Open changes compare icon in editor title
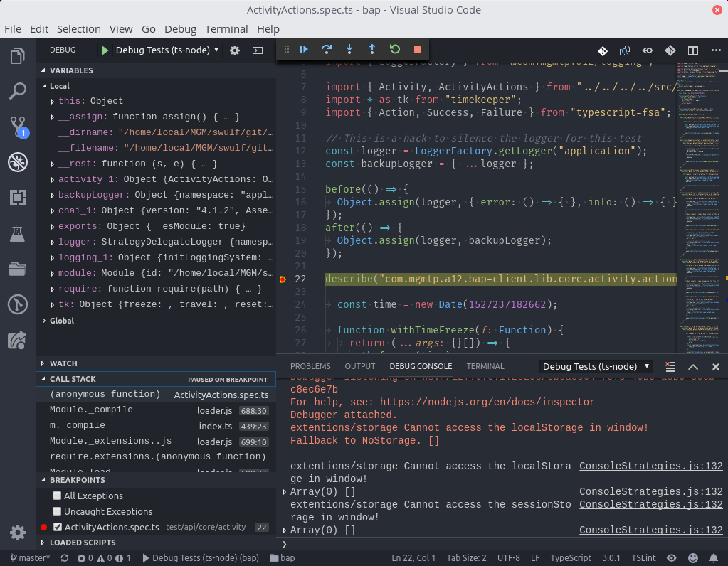The width and height of the screenshot is (728, 566). tap(625, 50)
